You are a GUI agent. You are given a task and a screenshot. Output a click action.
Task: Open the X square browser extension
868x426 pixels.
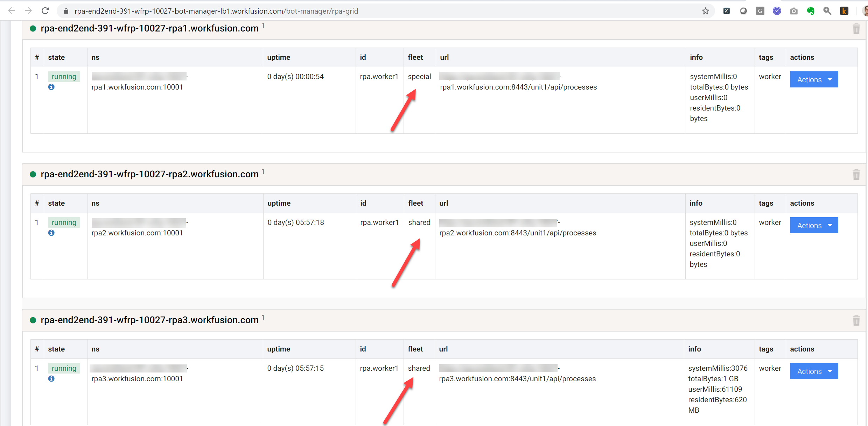pyautogui.click(x=727, y=11)
